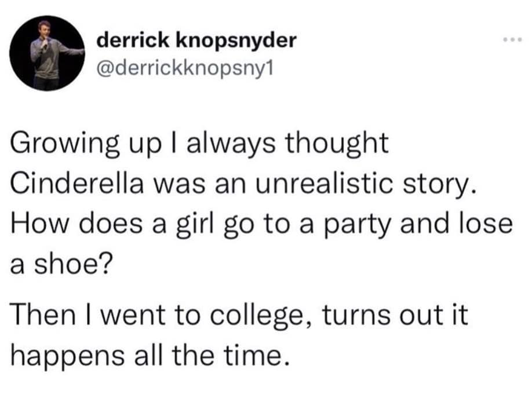The width and height of the screenshot is (532, 410).
Task: Open the derrick knopsnyder display name link
Action: (196, 41)
